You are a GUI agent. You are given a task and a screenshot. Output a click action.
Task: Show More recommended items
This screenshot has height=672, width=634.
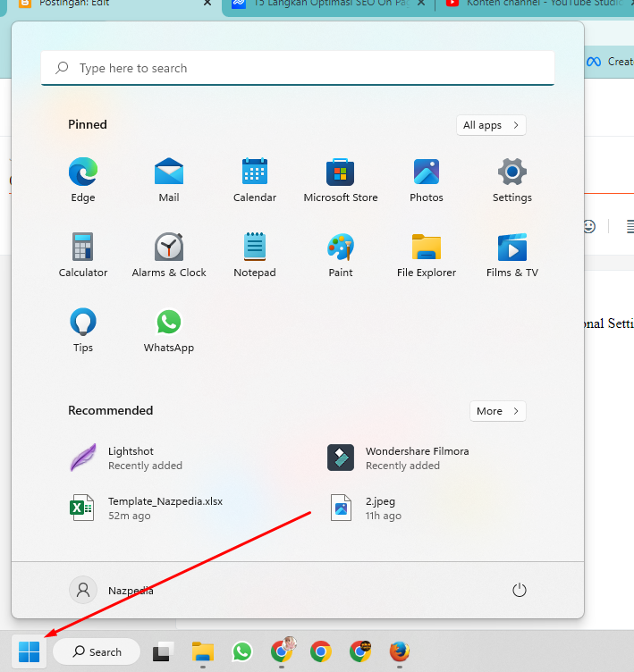[497, 411]
